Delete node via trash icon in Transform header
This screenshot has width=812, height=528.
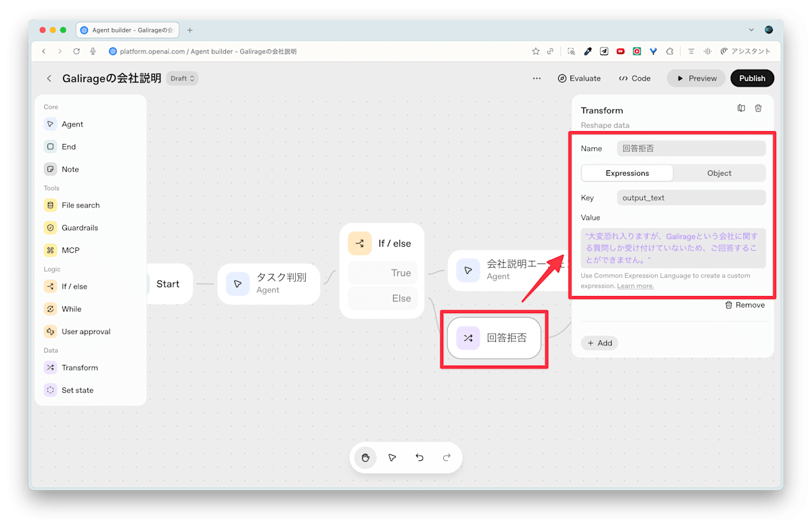[x=759, y=108]
